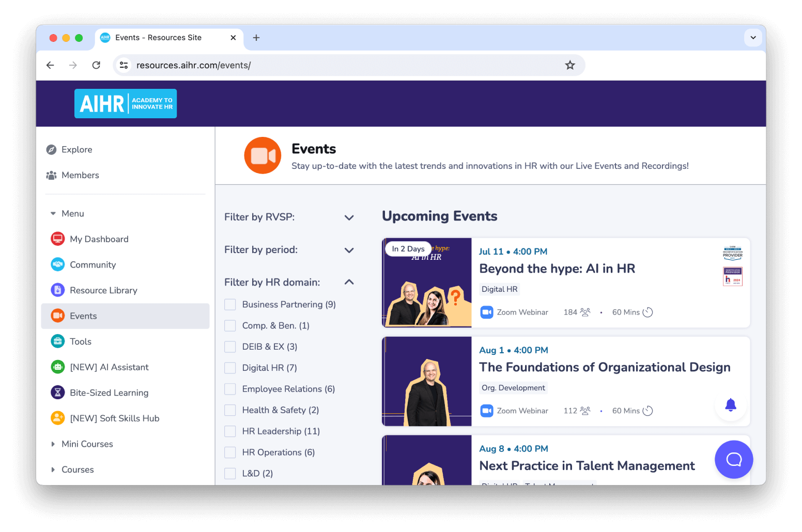Enable the Digital HR domain filter
Viewport: 802px width, 532px height.
pos(230,368)
